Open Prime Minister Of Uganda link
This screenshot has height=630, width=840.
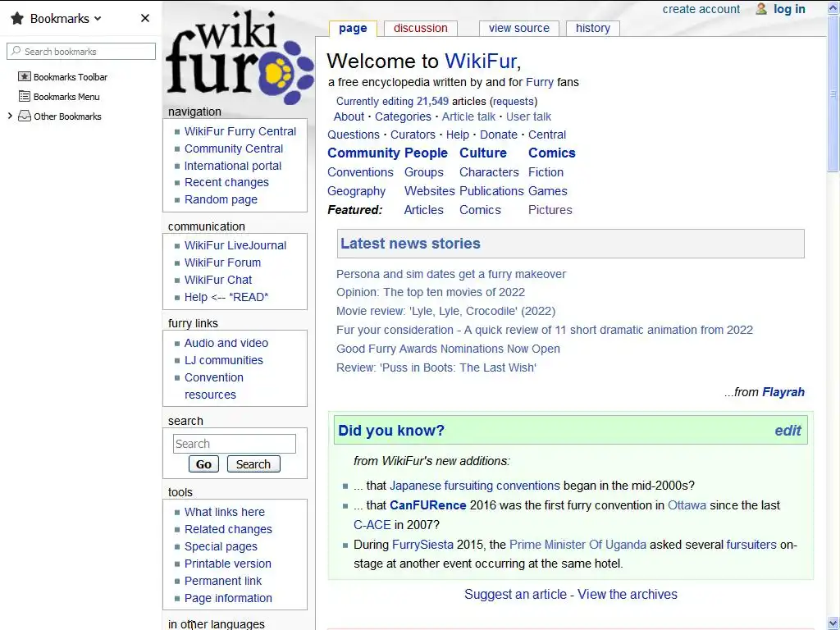(577, 545)
